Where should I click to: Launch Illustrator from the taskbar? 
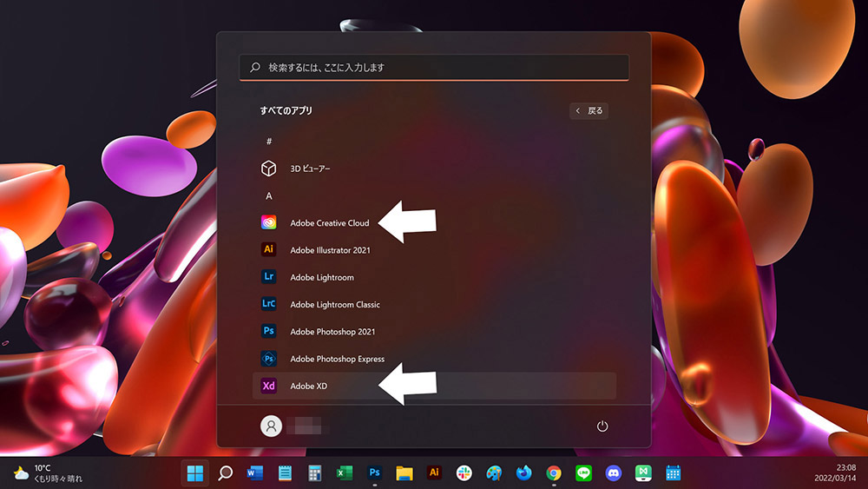[434, 472]
